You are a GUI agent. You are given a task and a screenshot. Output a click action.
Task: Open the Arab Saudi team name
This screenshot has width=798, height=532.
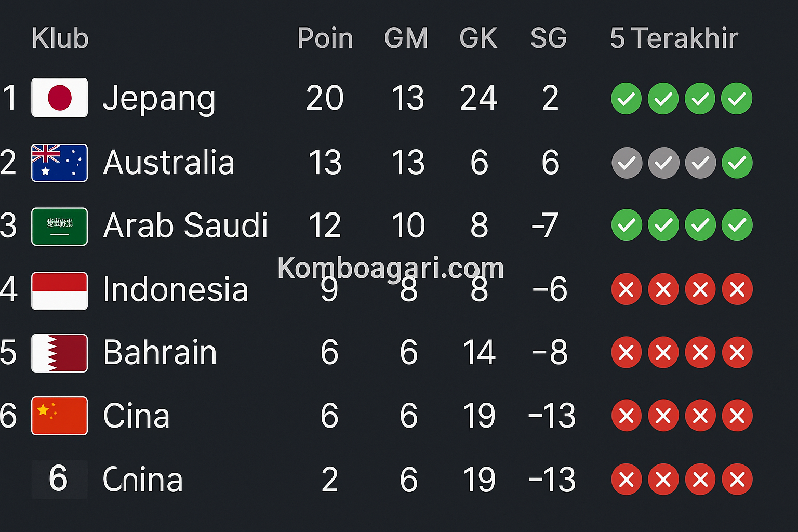click(185, 225)
